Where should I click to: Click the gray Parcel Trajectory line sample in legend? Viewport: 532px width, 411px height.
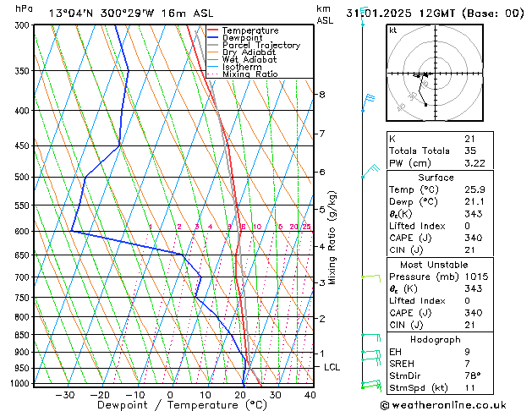point(212,45)
